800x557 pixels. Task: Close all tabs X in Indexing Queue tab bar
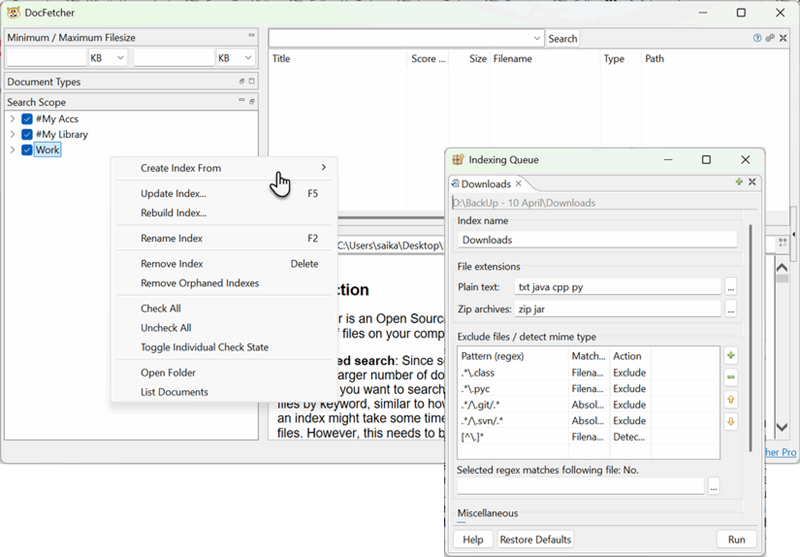point(752,182)
